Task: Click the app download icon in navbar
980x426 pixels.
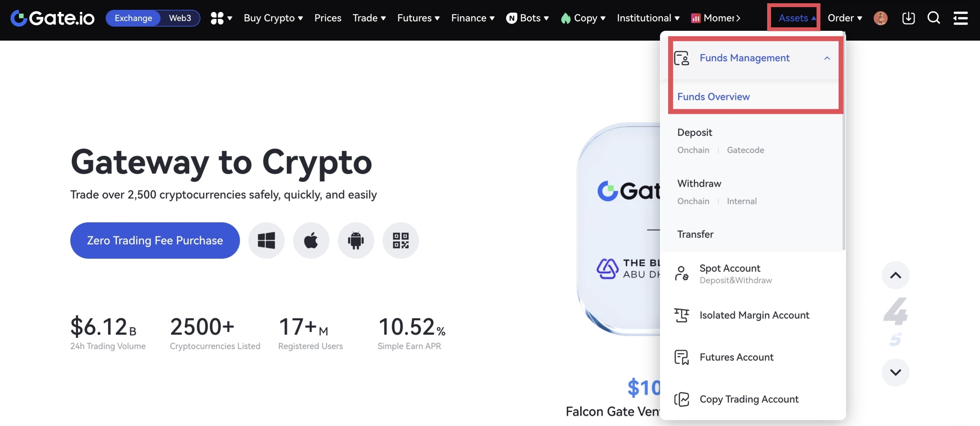Action: point(908,18)
